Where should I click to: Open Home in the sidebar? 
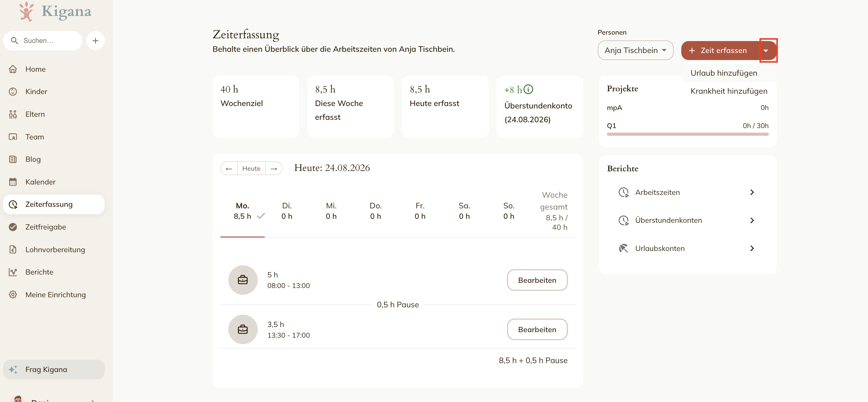click(x=54, y=69)
